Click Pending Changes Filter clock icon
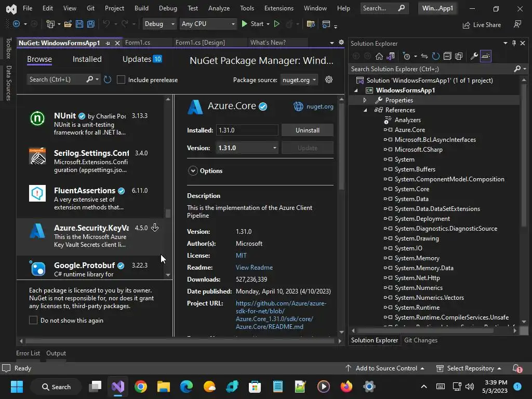Viewport: 532px width, 399px height. pyautogui.click(x=406, y=56)
